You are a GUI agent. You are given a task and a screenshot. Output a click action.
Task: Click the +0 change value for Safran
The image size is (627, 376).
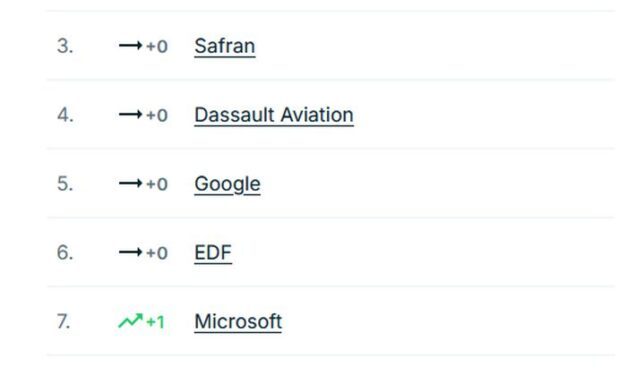tap(157, 46)
